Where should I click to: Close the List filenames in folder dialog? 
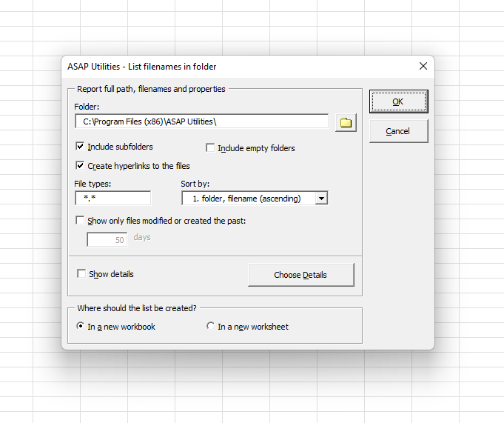[x=423, y=66]
